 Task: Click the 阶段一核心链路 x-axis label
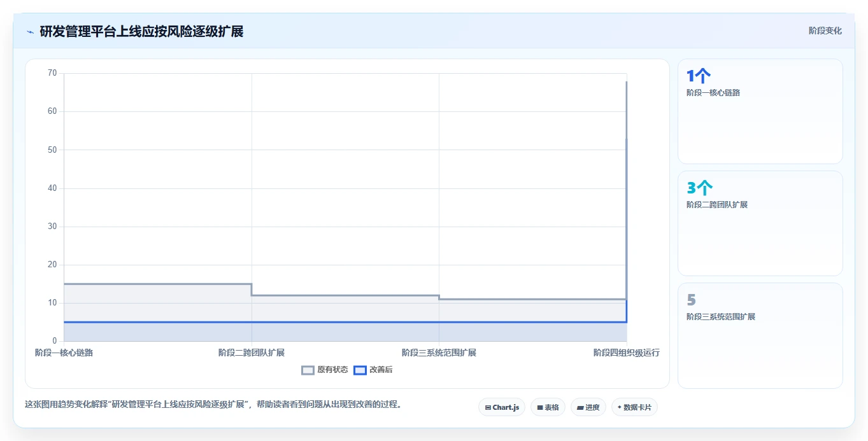pos(64,353)
